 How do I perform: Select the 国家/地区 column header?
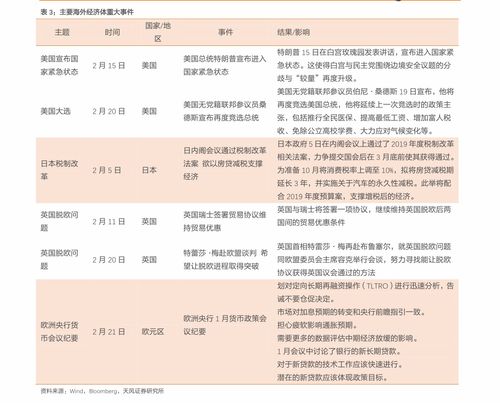coord(158,32)
